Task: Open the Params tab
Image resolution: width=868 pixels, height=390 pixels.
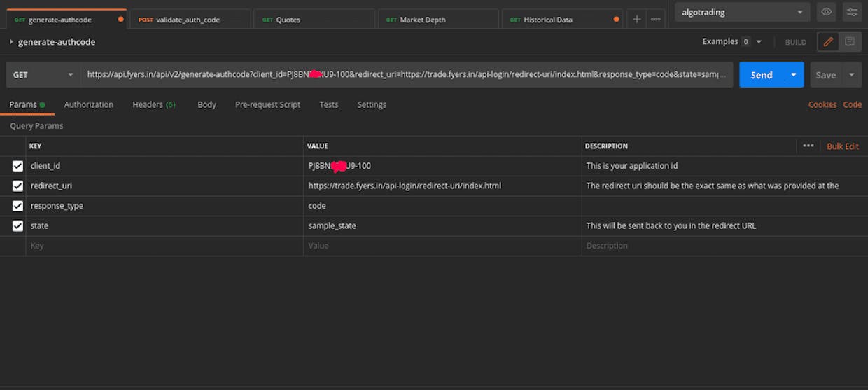Action: pos(27,104)
